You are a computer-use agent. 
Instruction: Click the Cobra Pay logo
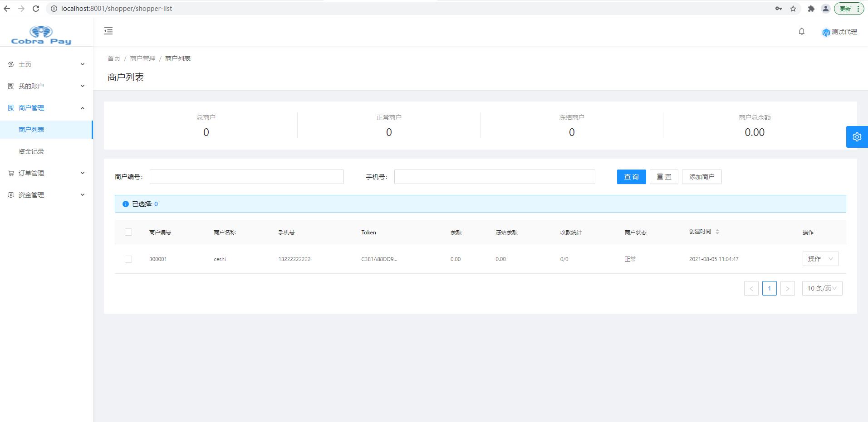[x=41, y=35]
